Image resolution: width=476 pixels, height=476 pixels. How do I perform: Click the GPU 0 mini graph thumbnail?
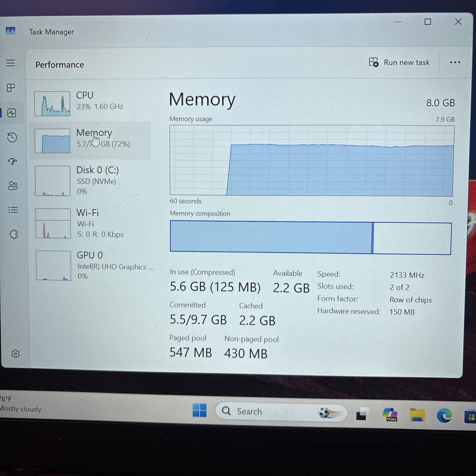54,265
